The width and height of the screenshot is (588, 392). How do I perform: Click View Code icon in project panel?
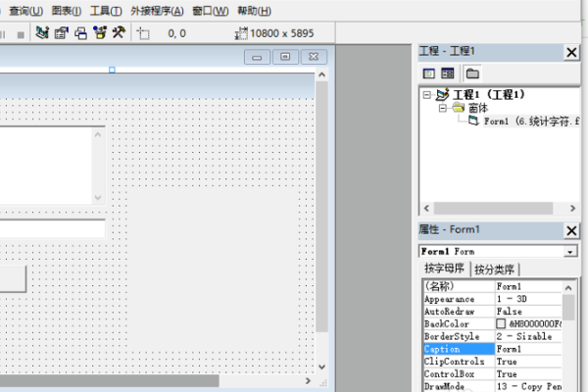(428, 73)
